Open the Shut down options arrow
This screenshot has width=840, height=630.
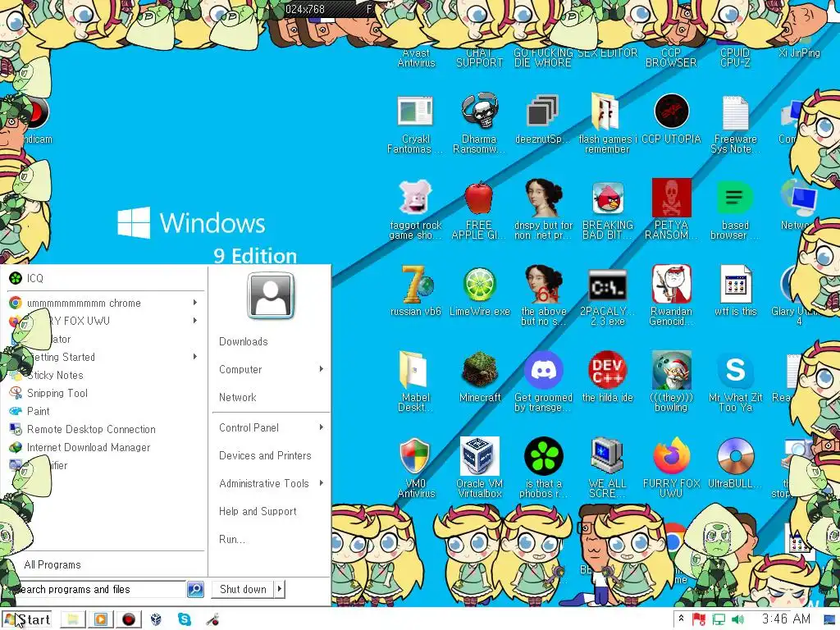279,589
